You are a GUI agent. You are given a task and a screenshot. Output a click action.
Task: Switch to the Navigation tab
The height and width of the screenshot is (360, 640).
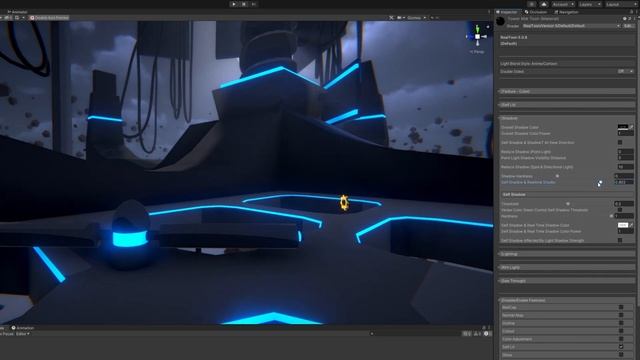pos(567,12)
